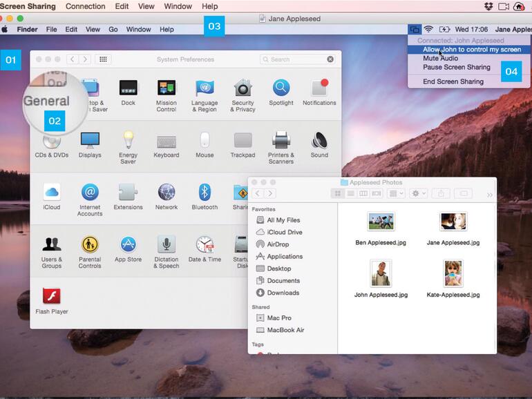The width and height of the screenshot is (532, 399).
Task: Open the Apple menu
Action: (x=5, y=29)
